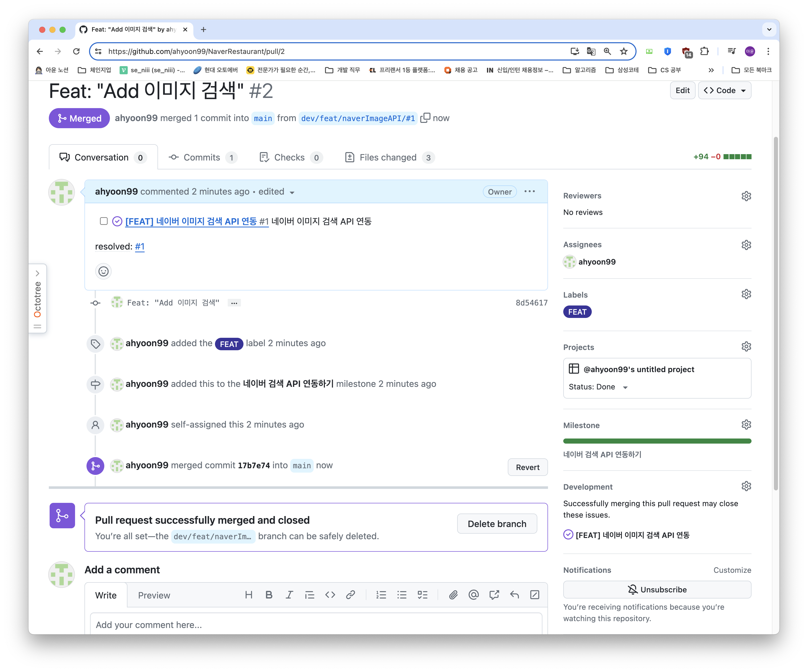Switch to the Files changed tab
The width and height of the screenshot is (808, 672).
click(x=389, y=157)
